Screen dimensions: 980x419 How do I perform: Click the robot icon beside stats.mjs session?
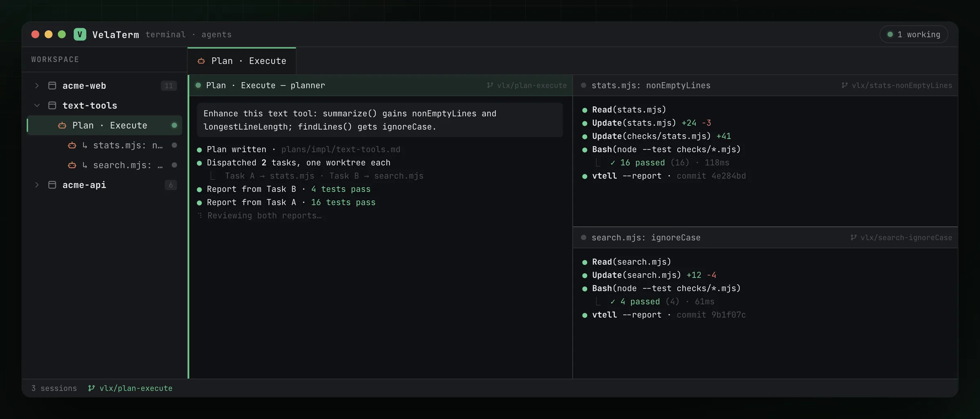(x=72, y=145)
